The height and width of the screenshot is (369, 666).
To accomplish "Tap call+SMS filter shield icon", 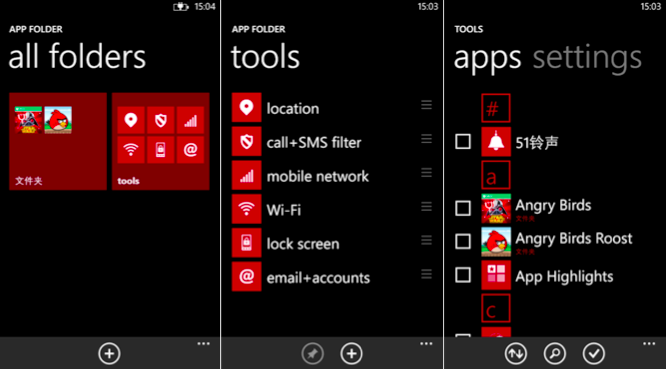I will pyautogui.click(x=246, y=141).
